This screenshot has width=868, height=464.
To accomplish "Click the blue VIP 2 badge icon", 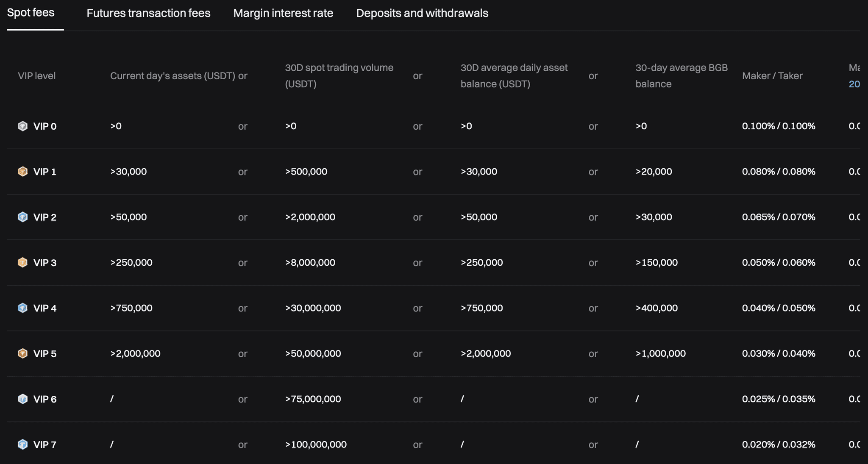I will click(23, 217).
